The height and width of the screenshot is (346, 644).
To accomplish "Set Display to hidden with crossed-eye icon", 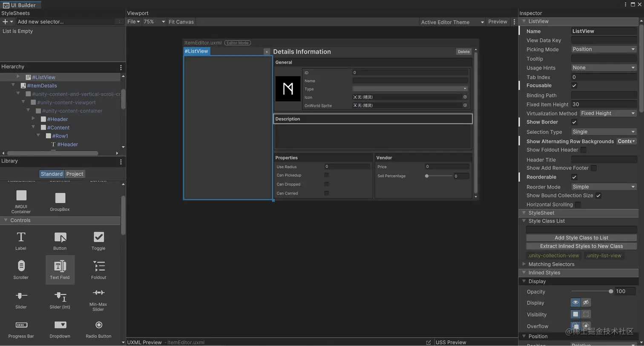I will tap(586, 303).
